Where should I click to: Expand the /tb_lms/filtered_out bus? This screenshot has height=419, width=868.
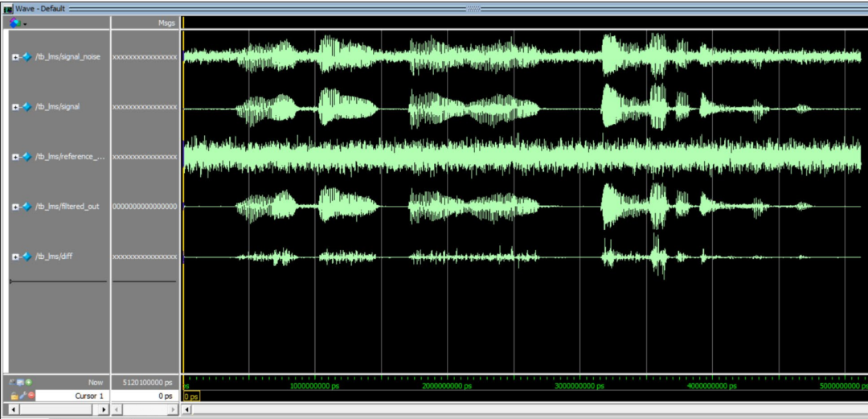point(15,207)
